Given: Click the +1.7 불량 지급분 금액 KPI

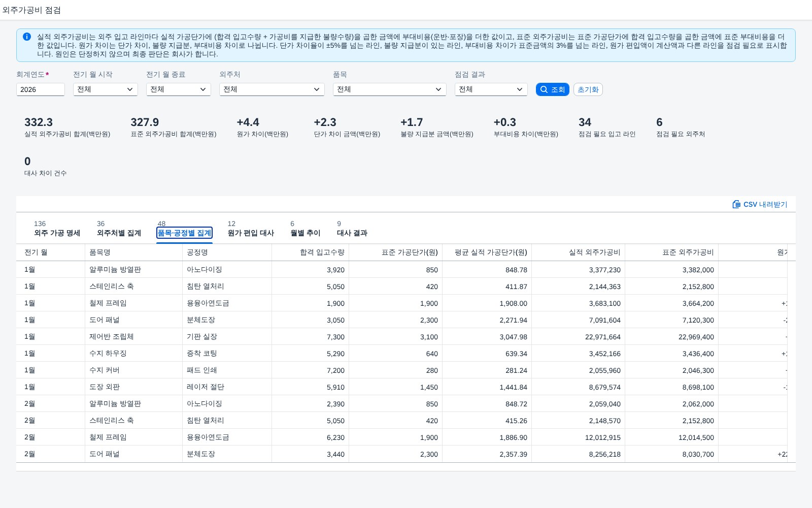Looking at the screenshot, I should (x=437, y=127).
